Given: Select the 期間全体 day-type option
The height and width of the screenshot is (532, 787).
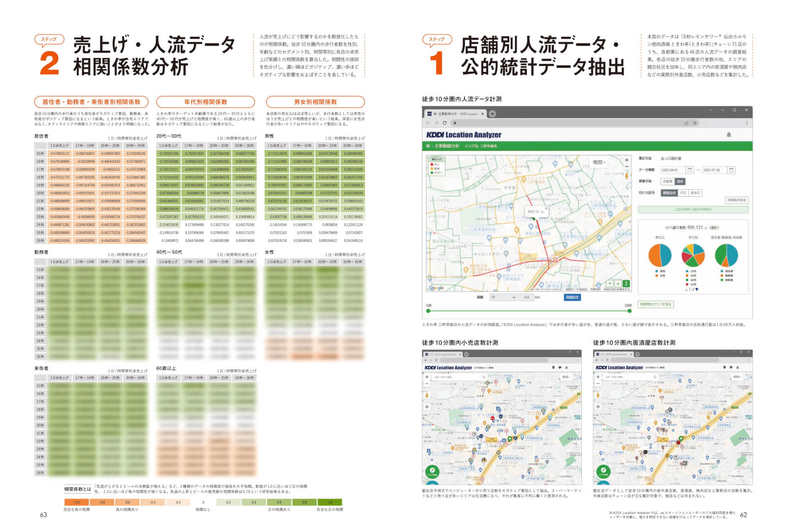Looking at the screenshot, I should [669, 193].
